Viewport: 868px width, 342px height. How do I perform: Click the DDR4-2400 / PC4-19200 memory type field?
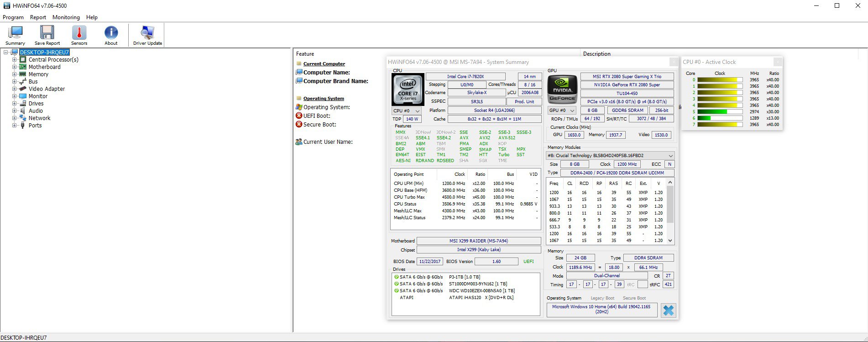617,173
